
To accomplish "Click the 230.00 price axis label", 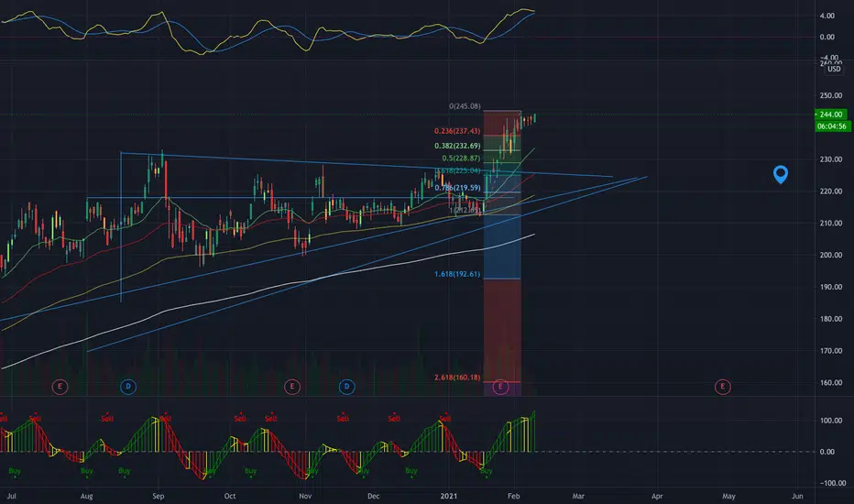I will coord(830,159).
